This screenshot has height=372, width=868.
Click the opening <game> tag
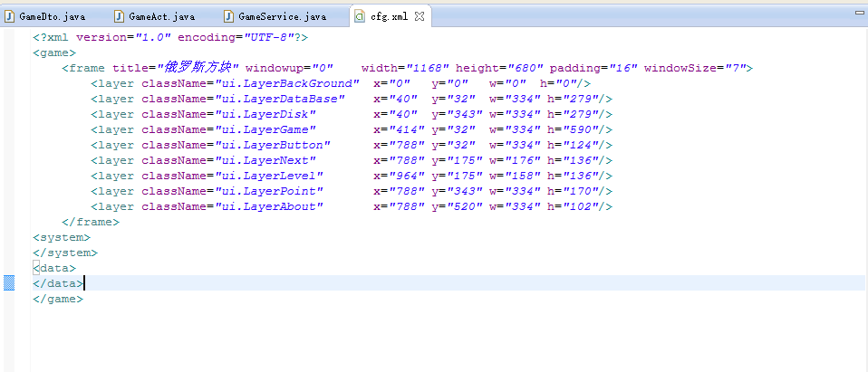coord(54,53)
